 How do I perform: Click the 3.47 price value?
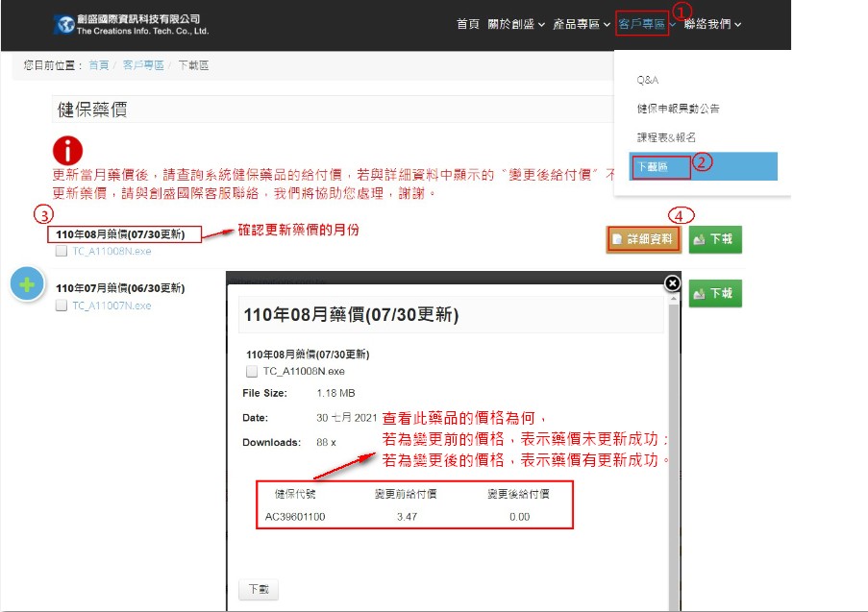click(407, 517)
